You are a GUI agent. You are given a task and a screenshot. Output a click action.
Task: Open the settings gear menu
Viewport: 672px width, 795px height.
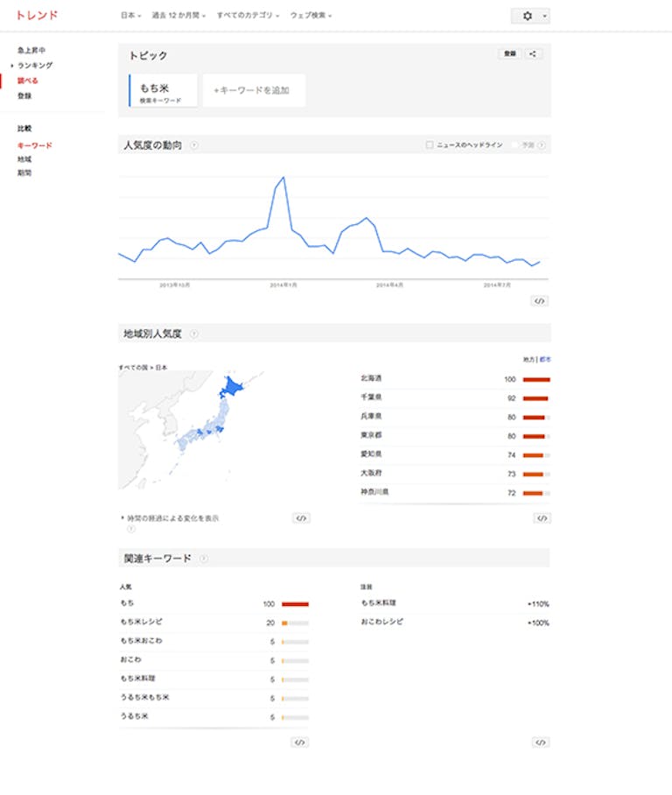pyautogui.click(x=528, y=16)
